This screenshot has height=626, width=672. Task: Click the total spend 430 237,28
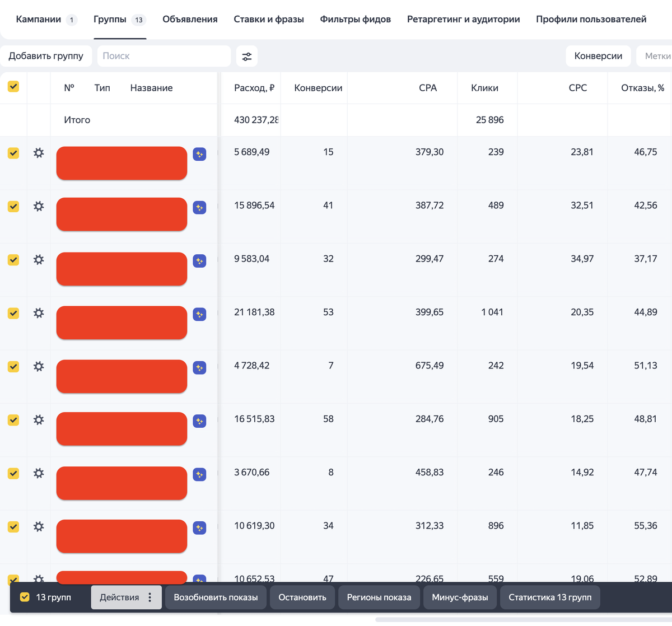click(256, 120)
